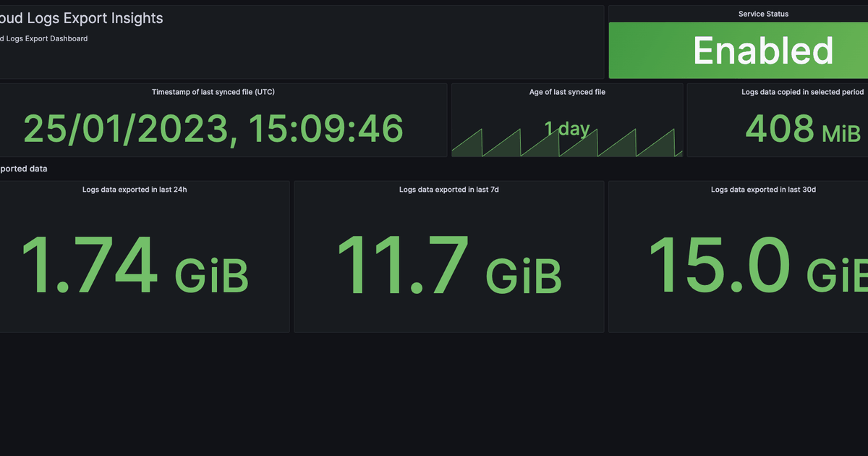The width and height of the screenshot is (868, 456).
Task: Open Logs data exported in last 7d title
Action: click(x=449, y=190)
